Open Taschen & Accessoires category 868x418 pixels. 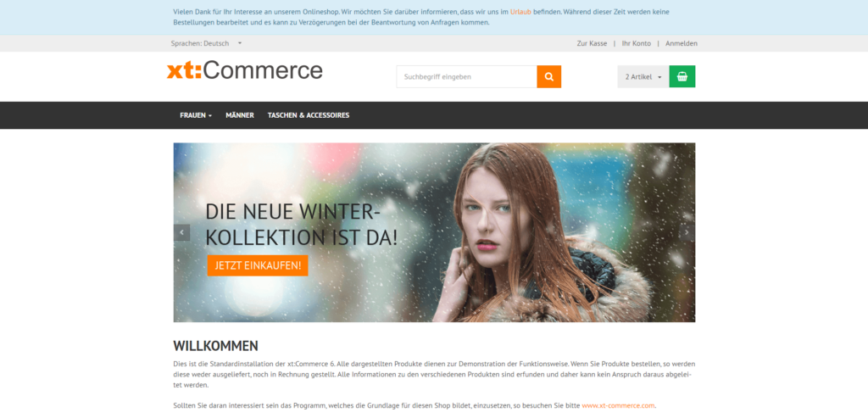tap(309, 115)
